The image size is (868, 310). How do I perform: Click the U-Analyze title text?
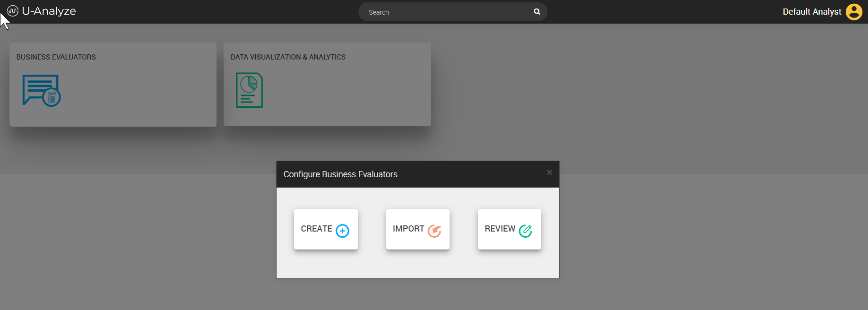tap(49, 11)
